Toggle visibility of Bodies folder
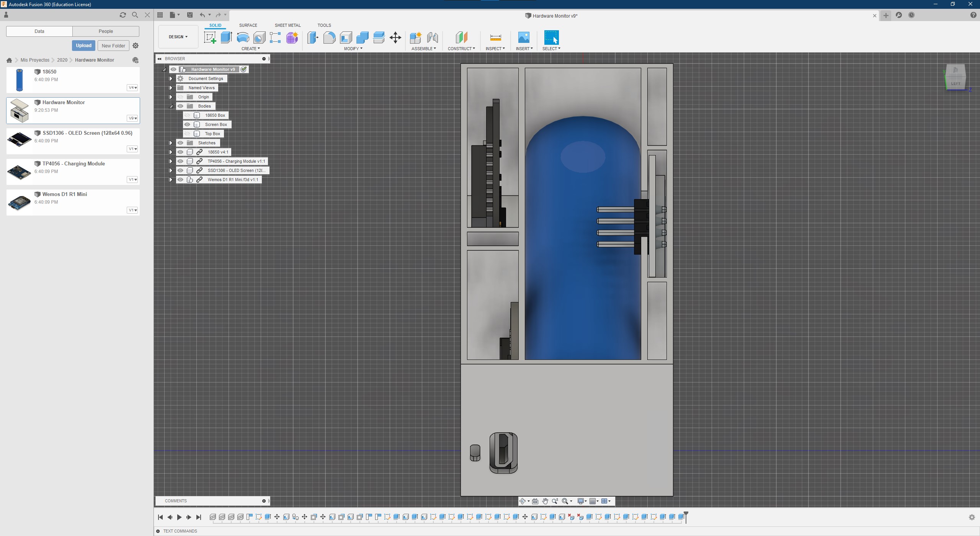Image resolution: width=980 pixels, height=536 pixels. click(x=180, y=106)
